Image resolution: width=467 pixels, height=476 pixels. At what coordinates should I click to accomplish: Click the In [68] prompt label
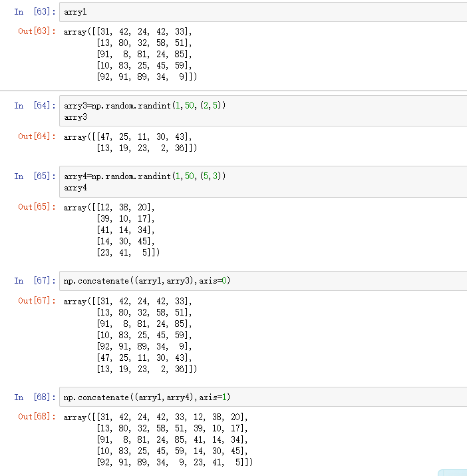point(35,397)
